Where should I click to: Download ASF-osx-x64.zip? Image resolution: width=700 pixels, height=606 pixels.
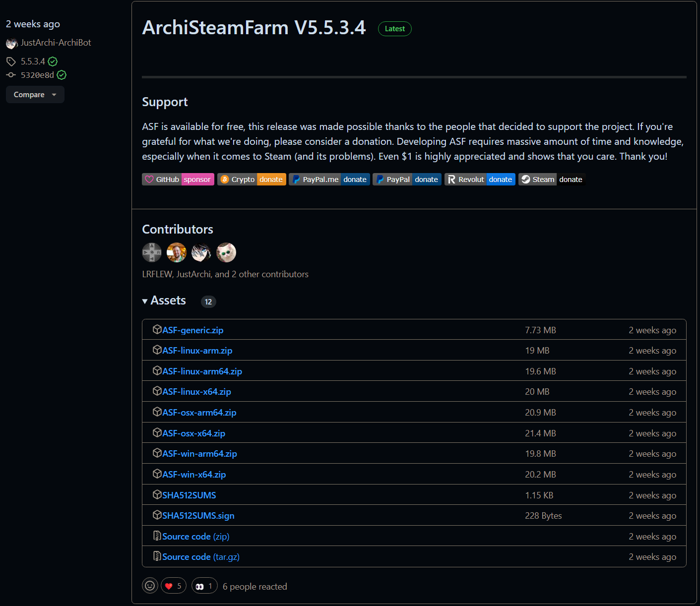pyautogui.click(x=194, y=433)
